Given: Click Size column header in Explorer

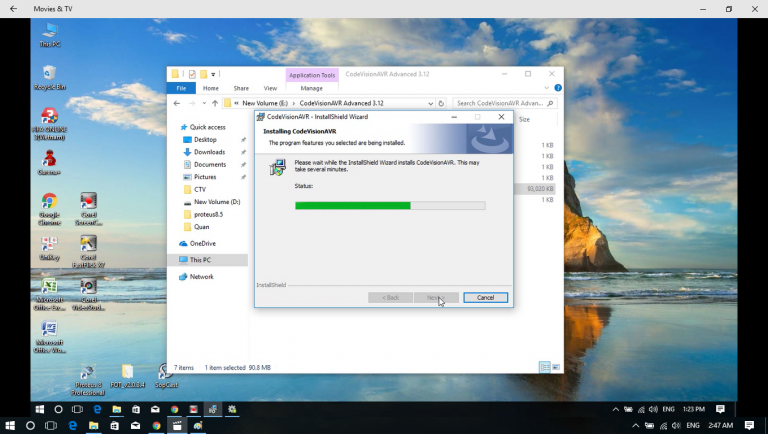Looking at the screenshot, I should point(525,120).
